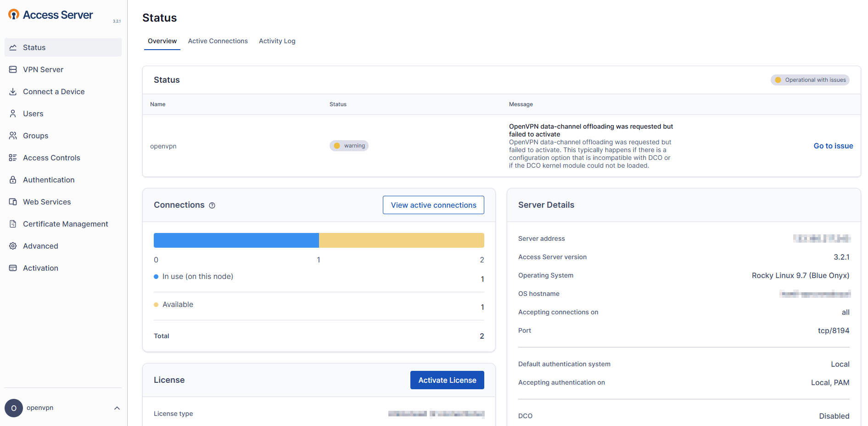Click the License type label
The height and width of the screenshot is (426, 868).
(173, 414)
